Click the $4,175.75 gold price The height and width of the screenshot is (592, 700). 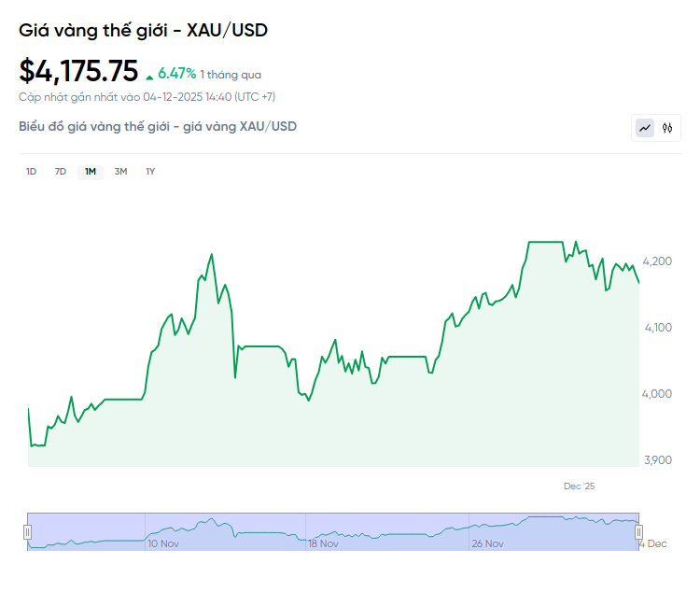click(78, 71)
